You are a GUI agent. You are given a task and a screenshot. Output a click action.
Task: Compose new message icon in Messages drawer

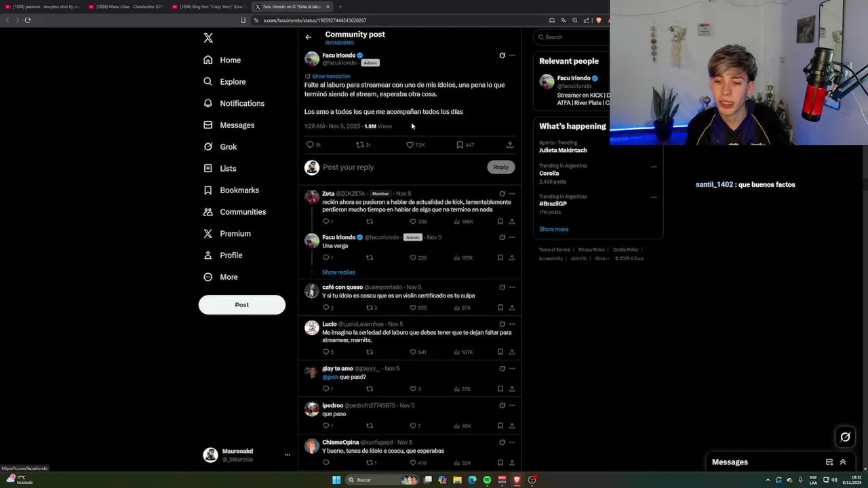pos(829,462)
